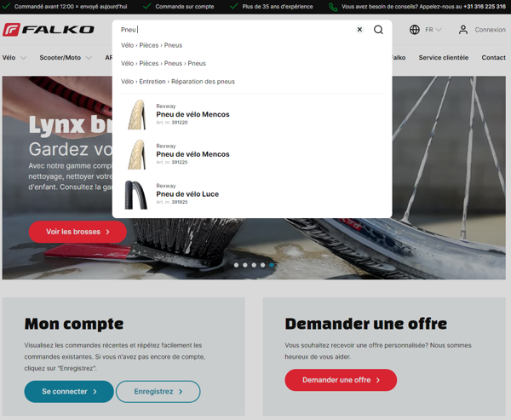This screenshot has width=511, height=420.
Task: Open the Service clientèle menu item
Action: 443,58
